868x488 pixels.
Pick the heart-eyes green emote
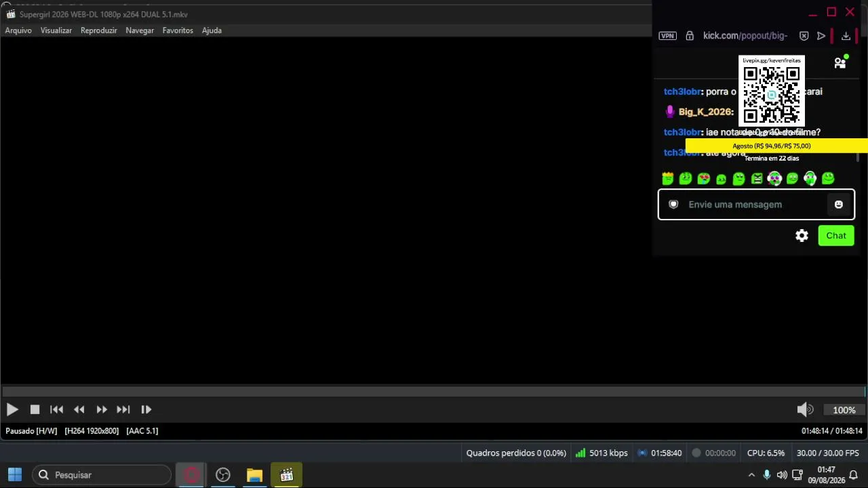coord(703,178)
